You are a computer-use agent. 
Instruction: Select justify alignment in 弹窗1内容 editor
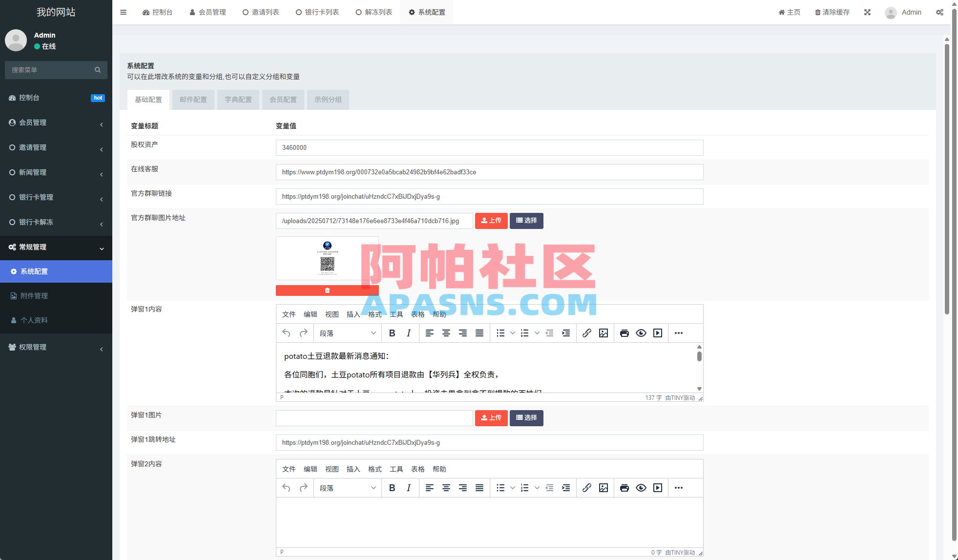479,333
